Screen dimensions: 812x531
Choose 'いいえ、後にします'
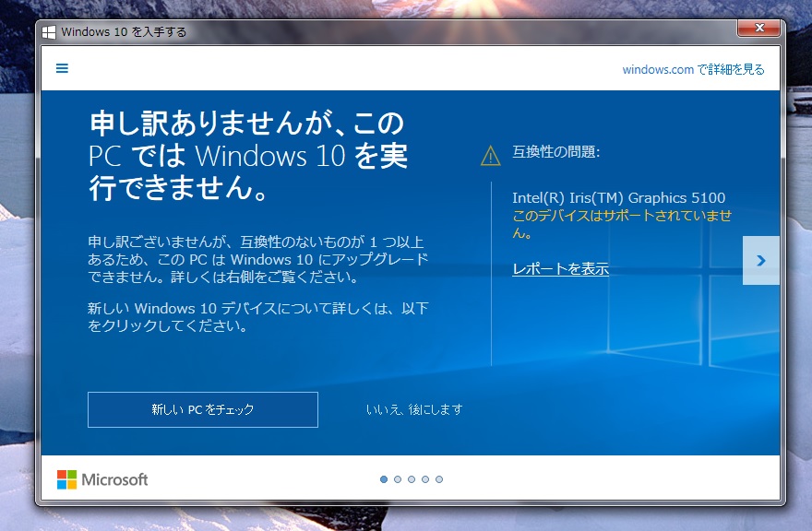(414, 410)
